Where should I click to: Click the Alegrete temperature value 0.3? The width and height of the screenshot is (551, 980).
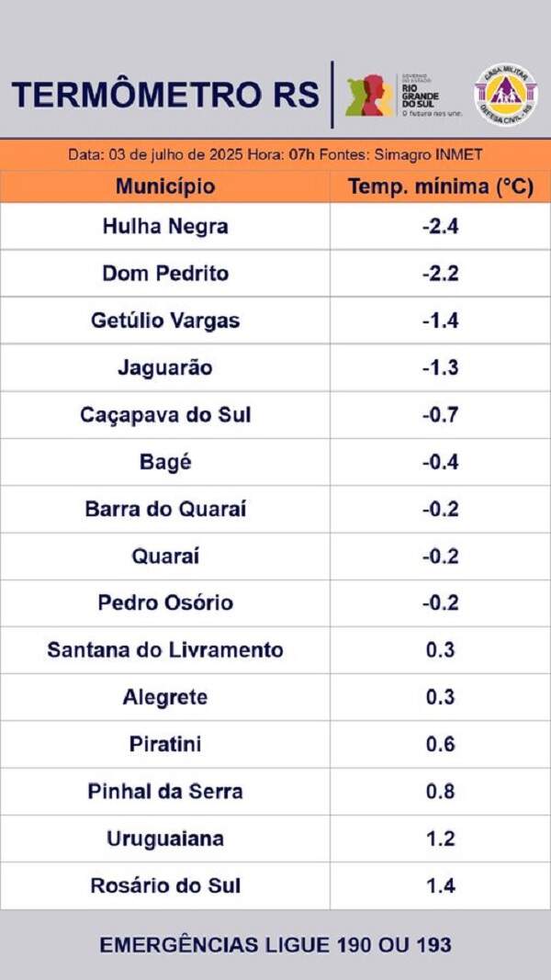click(441, 697)
